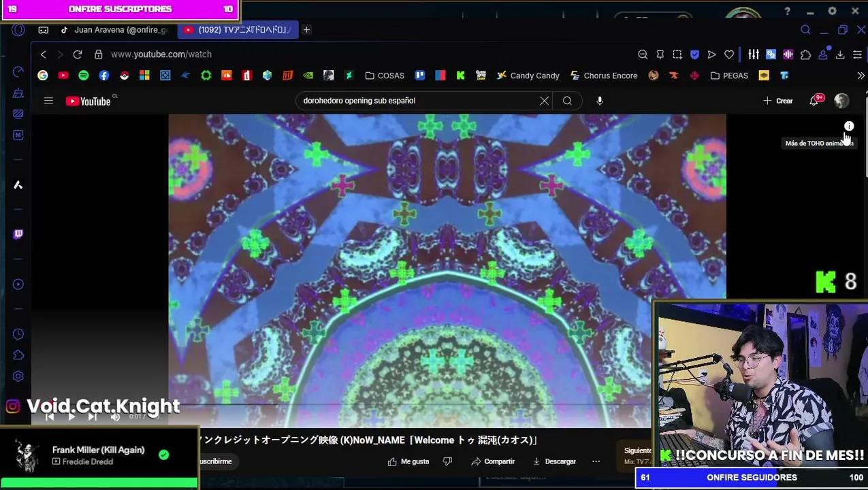The image size is (868, 490).
Task: Reload the YouTube page
Action: point(78,54)
